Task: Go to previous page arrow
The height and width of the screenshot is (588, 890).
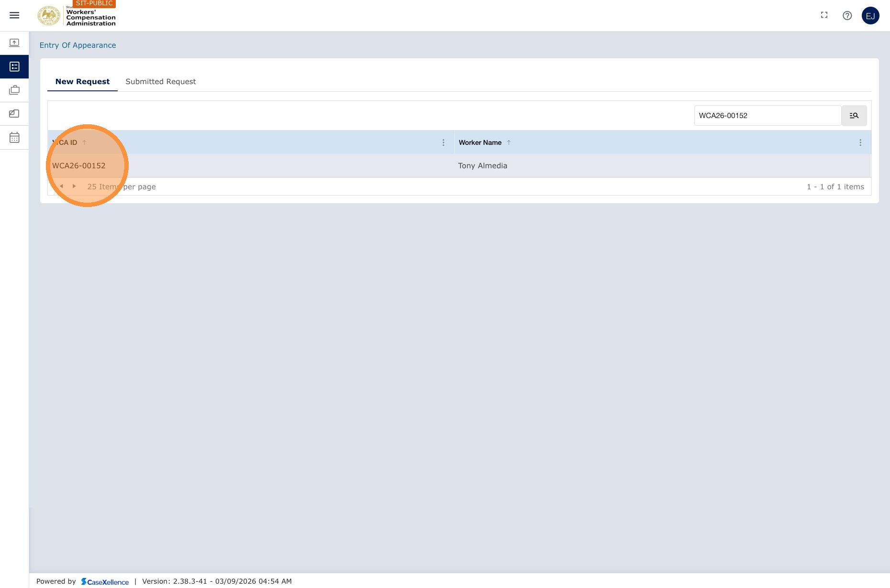Action: coord(61,186)
